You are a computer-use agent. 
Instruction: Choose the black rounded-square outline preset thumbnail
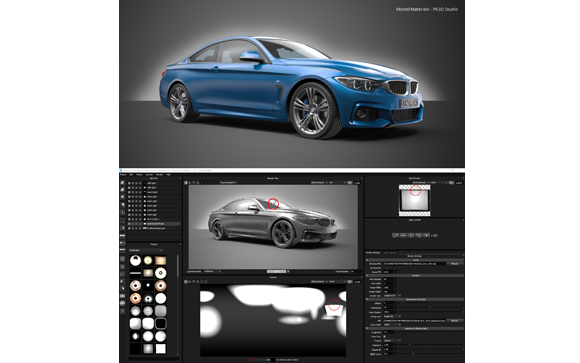pos(161,323)
